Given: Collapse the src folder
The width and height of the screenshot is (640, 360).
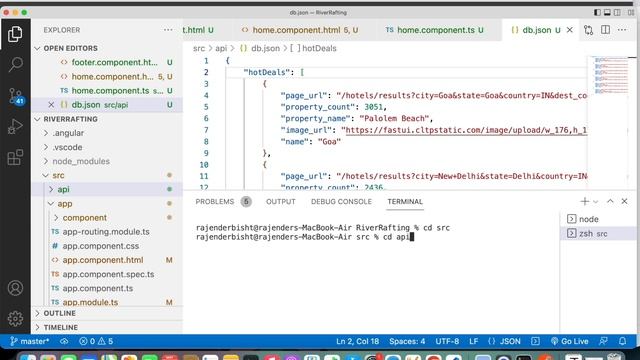Looking at the screenshot, I should [58, 175].
